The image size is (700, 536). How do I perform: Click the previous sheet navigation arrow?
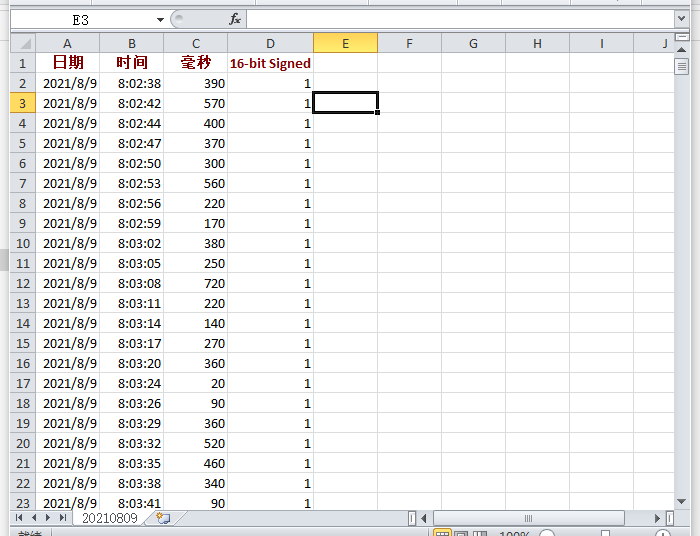(34, 518)
